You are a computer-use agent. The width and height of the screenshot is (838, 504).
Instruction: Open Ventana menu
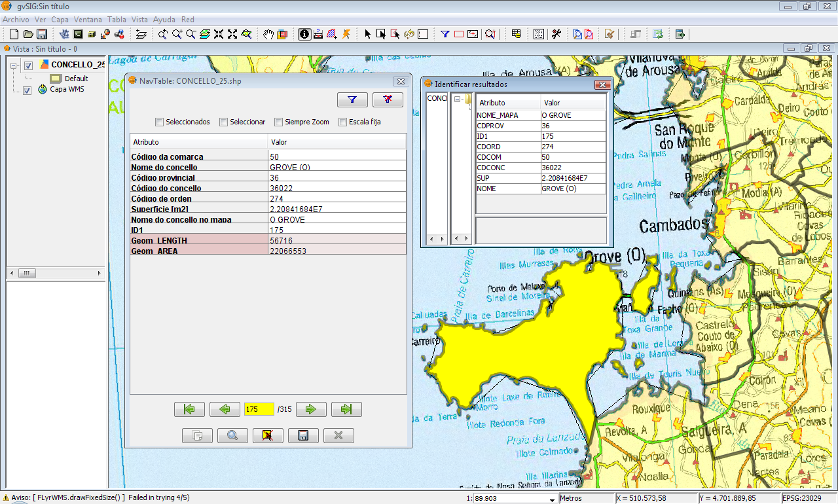click(x=88, y=20)
